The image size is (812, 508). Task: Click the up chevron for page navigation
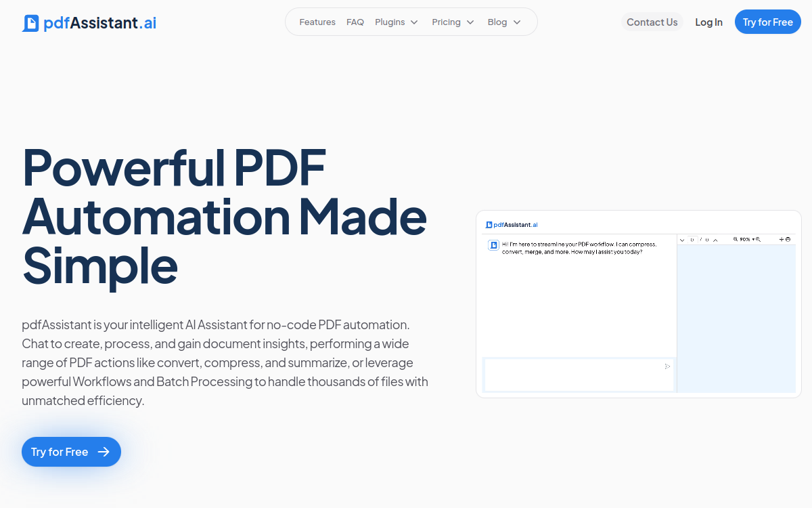(715, 240)
